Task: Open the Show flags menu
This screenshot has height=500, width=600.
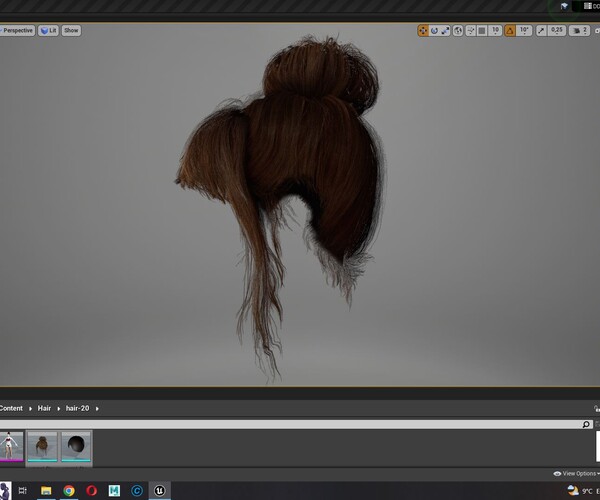Action: (71, 31)
